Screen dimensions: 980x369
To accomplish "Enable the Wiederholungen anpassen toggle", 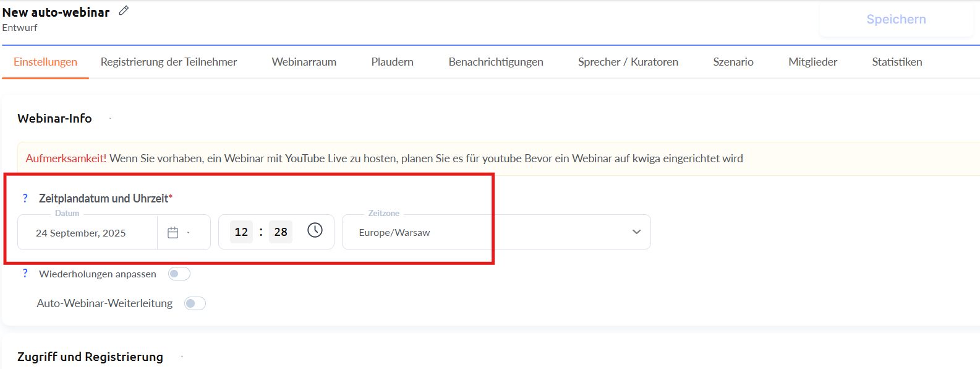I will pos(179,274).
